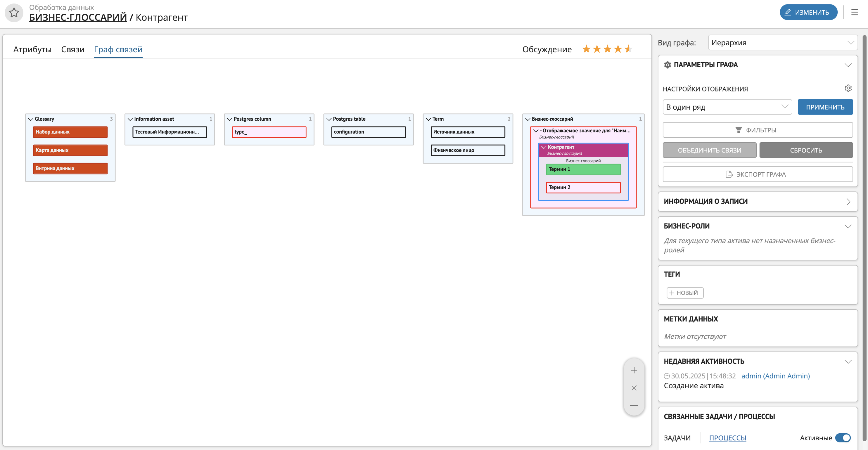Zoom out the graph with minus icon

tap(634, 406)
